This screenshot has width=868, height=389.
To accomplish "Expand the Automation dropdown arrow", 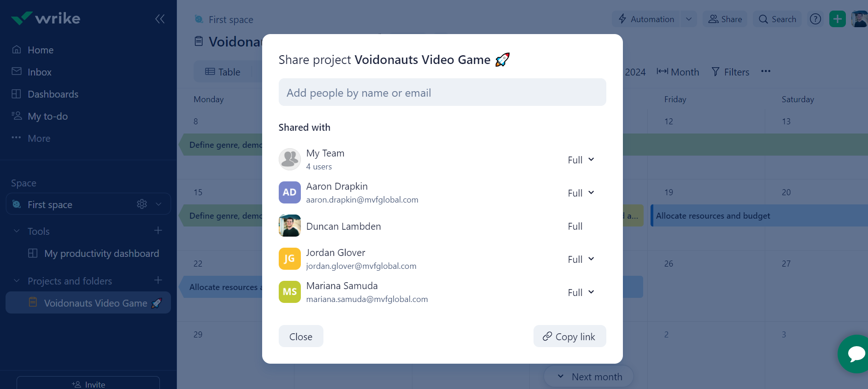I will tap(689, 19).
